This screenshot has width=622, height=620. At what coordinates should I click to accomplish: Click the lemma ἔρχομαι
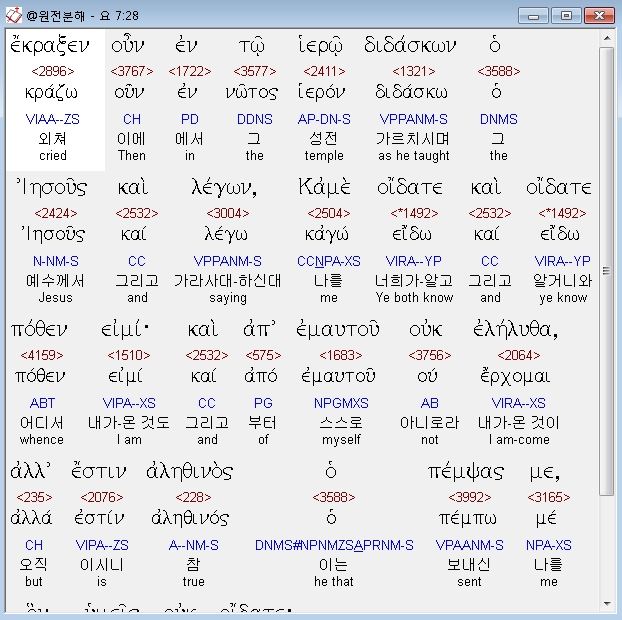515,377
